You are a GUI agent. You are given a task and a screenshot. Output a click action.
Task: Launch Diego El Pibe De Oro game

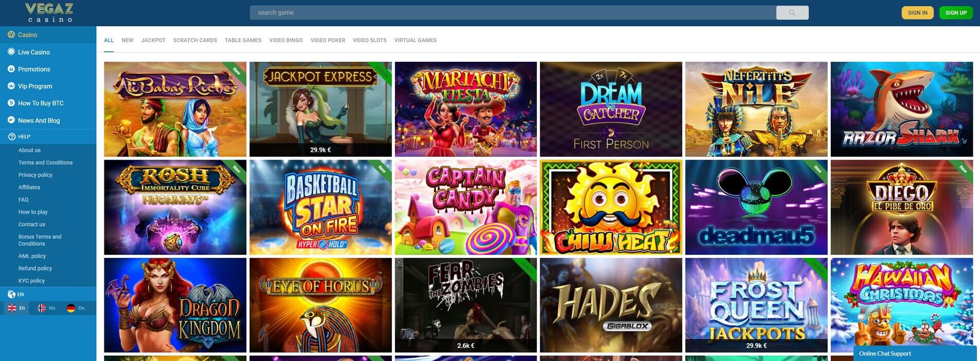[902, 207]
